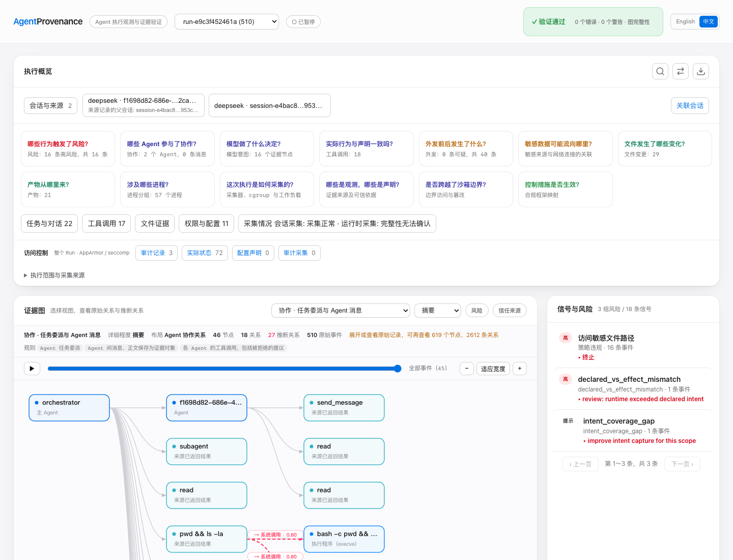Open the 文件发生了哪些变化? card
Screen dimensions: 733x560
pos(665,149)
